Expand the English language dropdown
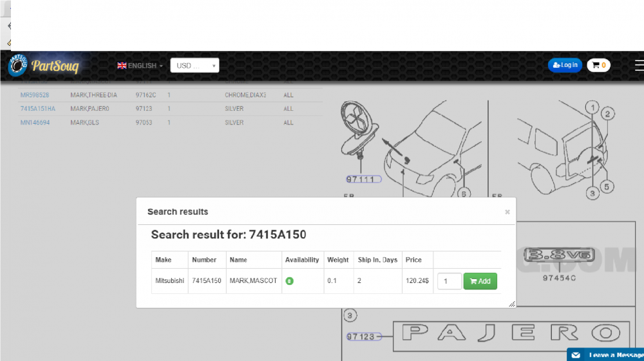The image size is (644, 361). coord(139,66)
